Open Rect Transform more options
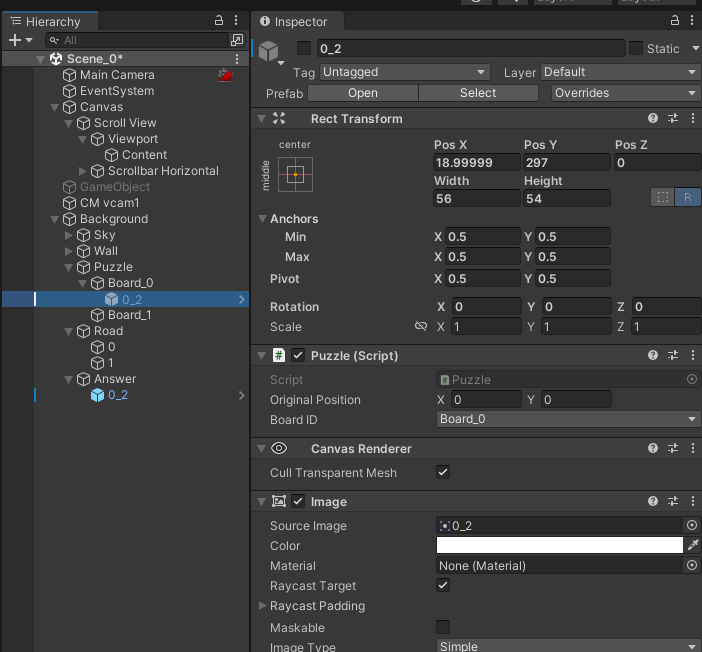 [693, 118]
